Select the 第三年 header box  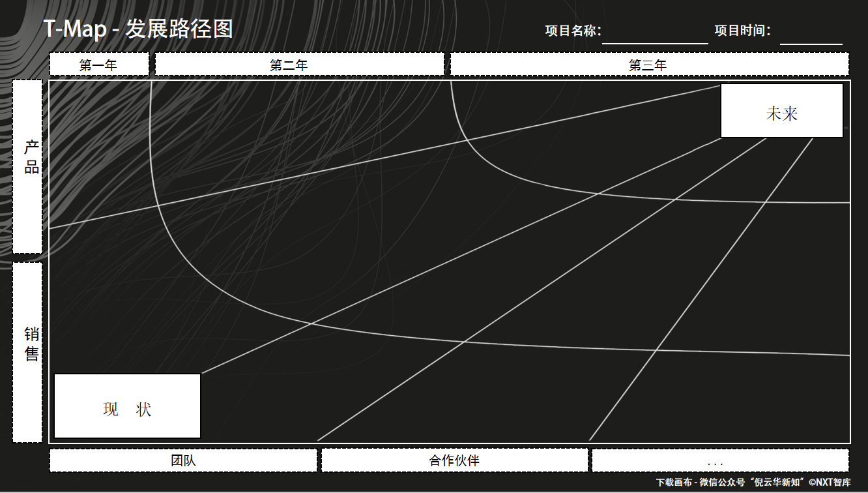click(x=649, y=65)
